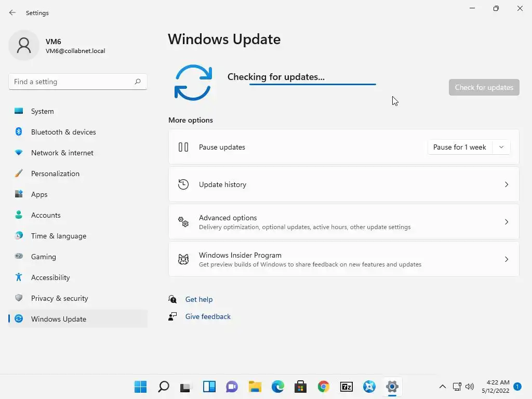Show hidden system tray icons
The image size is (532, 399).
tap(443, 387)
